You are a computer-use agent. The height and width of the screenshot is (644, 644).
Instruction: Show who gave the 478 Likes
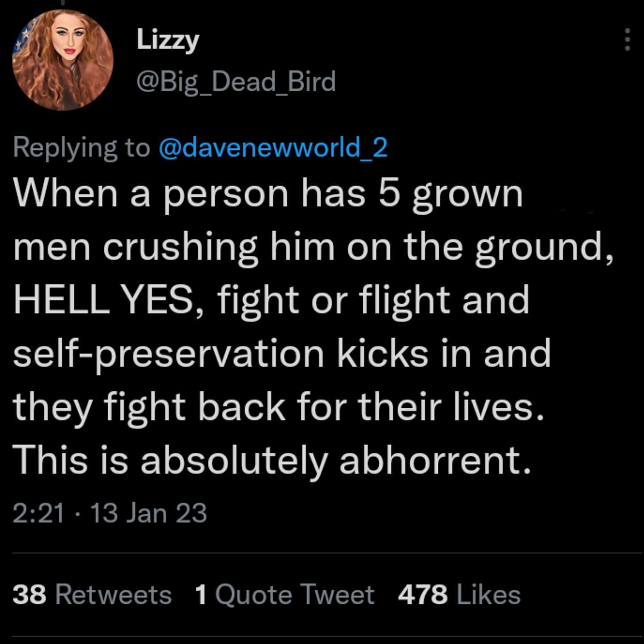coord(459,595)
